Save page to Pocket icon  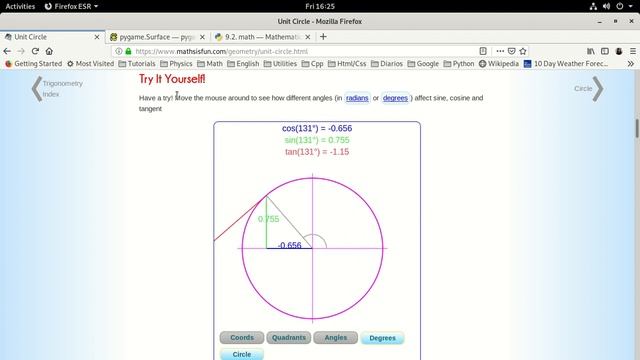point(511,51)
